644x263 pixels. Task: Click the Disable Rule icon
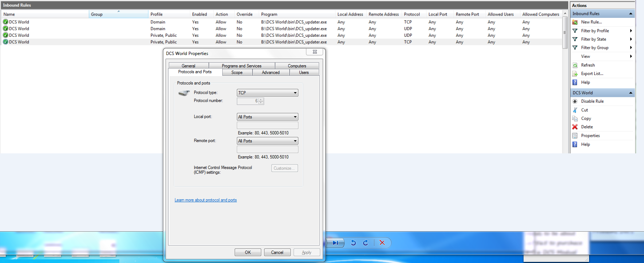click(x=575, y=101)
